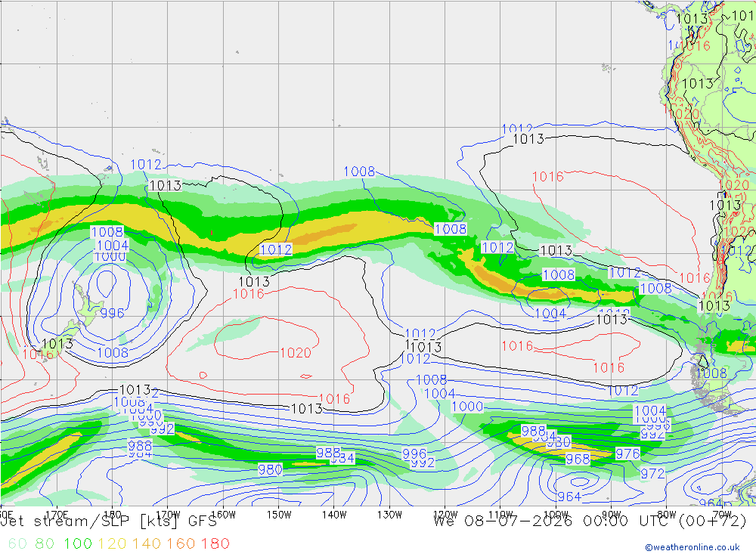Click the 976 pressure label near 90W

tap(627, 453)
